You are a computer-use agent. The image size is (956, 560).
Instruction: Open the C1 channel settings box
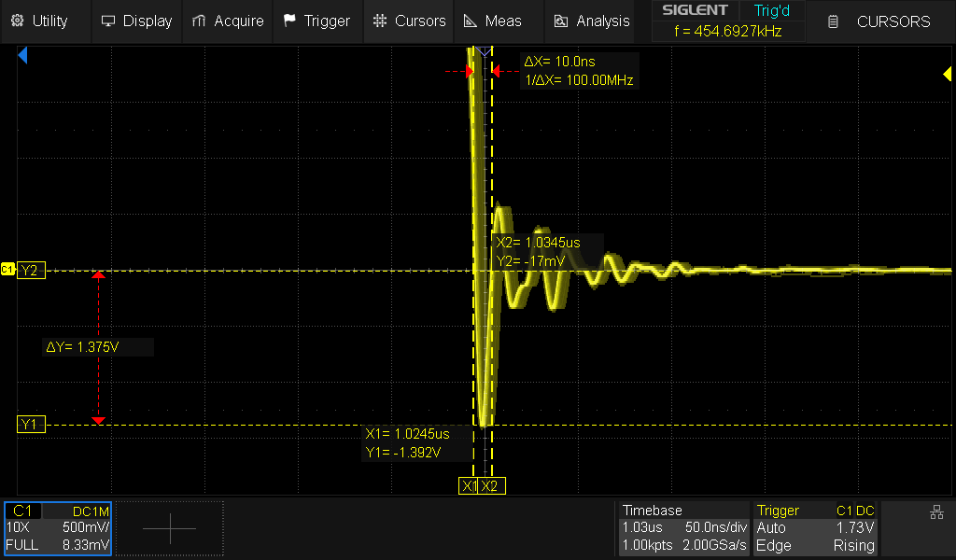pyautogui.click(x=58, y=528)
